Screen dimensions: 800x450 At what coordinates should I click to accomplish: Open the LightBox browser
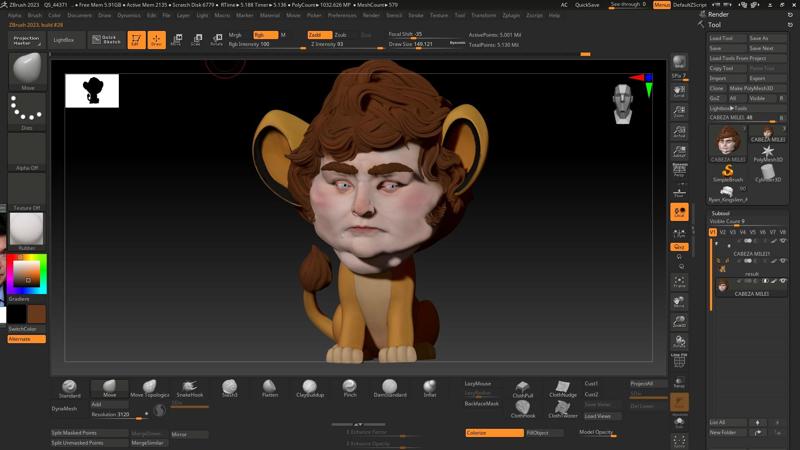click(63, 40)
